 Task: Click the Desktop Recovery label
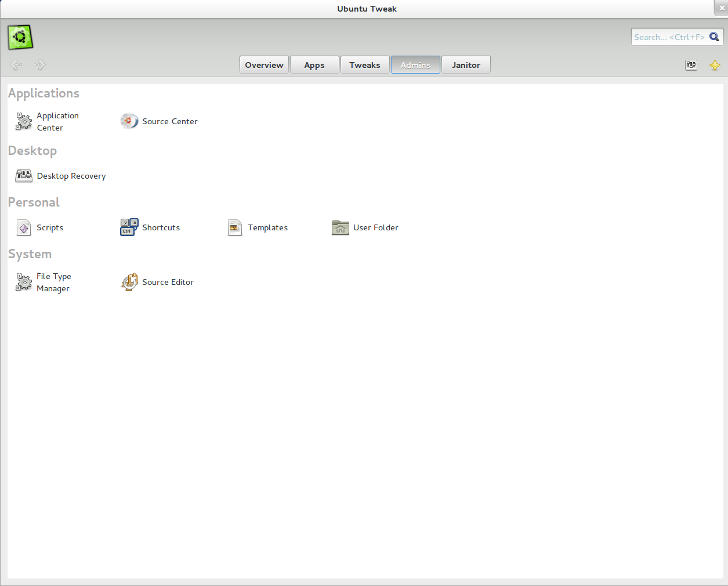click(71, 176)
